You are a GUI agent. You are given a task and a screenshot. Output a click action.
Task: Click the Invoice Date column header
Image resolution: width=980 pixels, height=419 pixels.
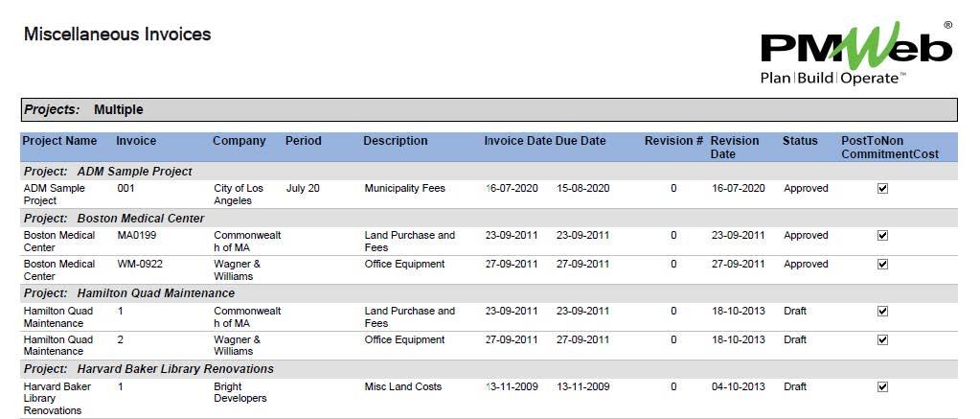tap(517, 141)
